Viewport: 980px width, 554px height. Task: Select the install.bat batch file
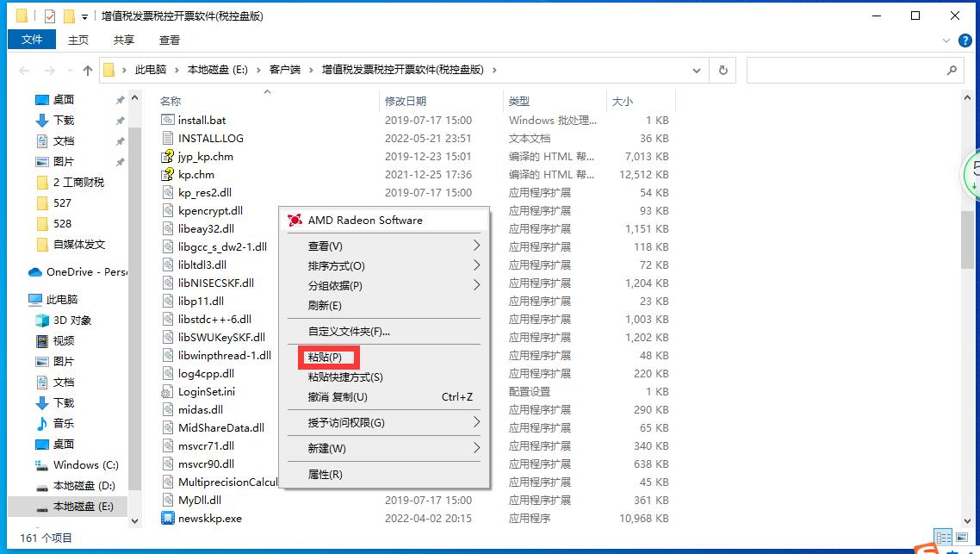(203, 120)
